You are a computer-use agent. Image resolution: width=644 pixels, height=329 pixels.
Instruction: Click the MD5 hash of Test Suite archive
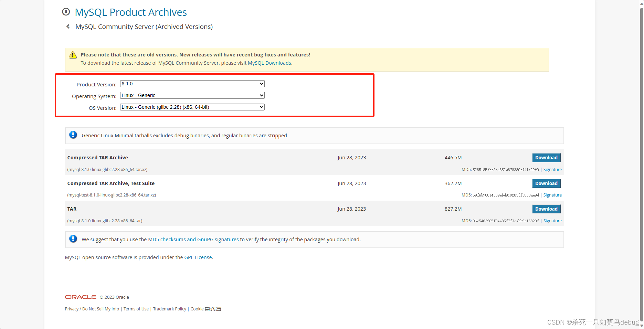pyautogui.click(x=506, y=195)
